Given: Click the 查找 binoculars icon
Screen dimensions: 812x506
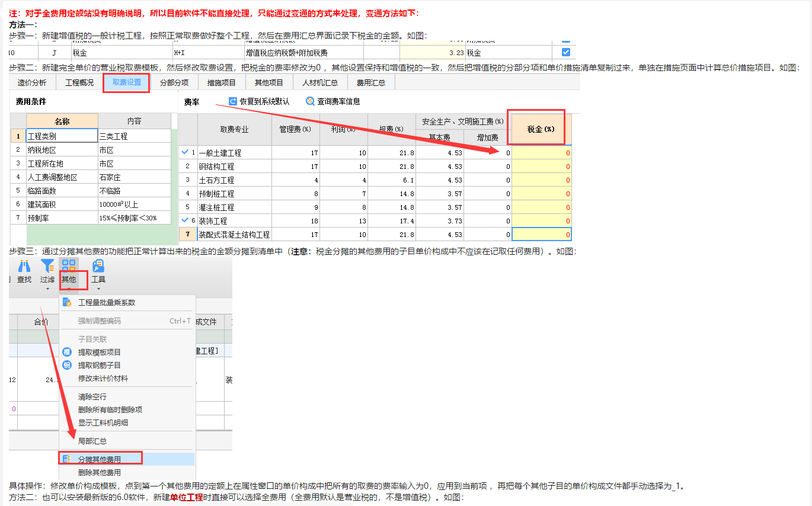Looking at the screenshot, I should pyautogui.click(x=24, y=267).
